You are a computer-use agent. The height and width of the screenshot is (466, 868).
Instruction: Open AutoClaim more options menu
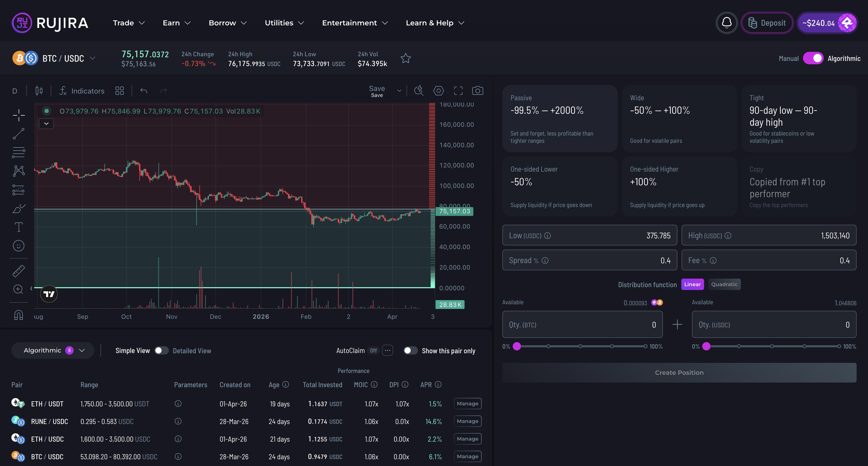pyautogui.click(x=387, y=351)
